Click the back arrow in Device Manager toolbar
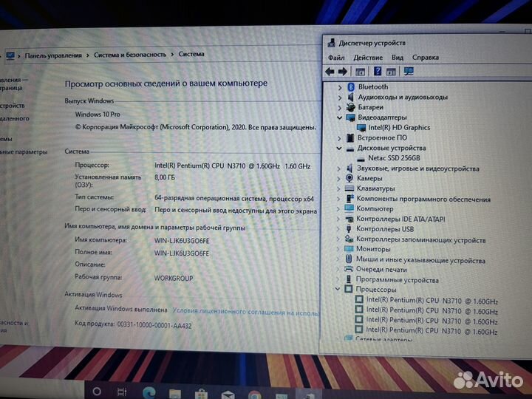This screenshot has height=399, width=532. tap(330, 72)
